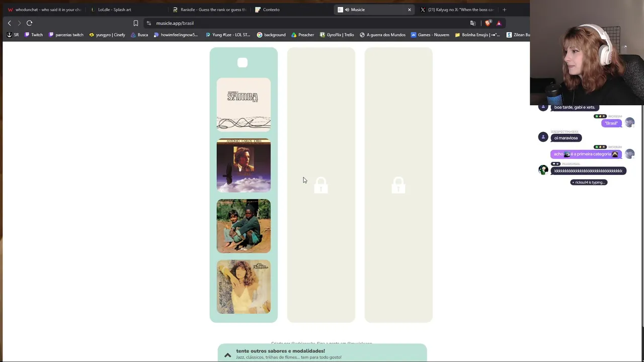Click the padlock in the third locked column
Screen dimensions: 644x362
398,185
